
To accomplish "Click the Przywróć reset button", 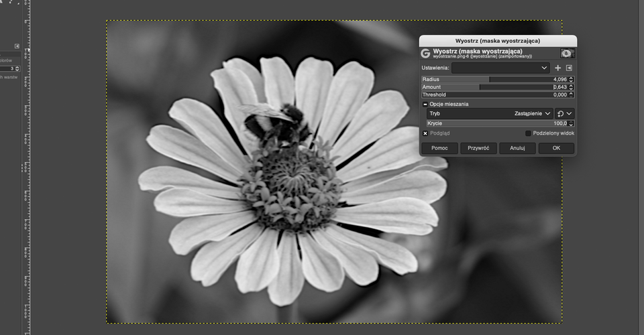I will pyautogui.click(x=478, y=148).
